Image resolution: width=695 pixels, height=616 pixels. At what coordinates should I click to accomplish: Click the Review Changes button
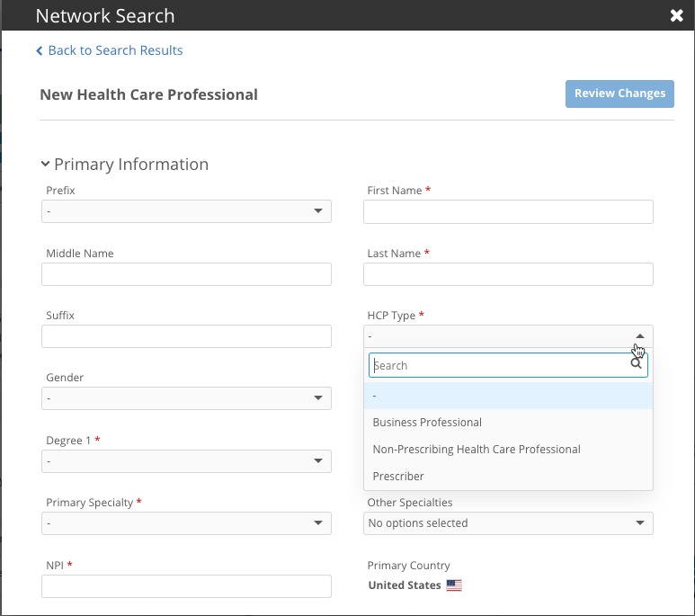pyautogui.click(x=619, y=94)
